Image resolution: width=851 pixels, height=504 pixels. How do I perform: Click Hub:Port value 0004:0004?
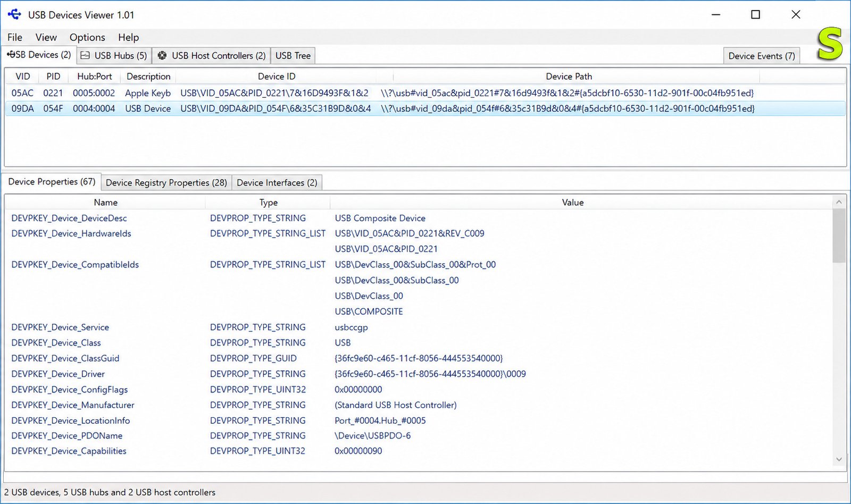click(94, 108)
